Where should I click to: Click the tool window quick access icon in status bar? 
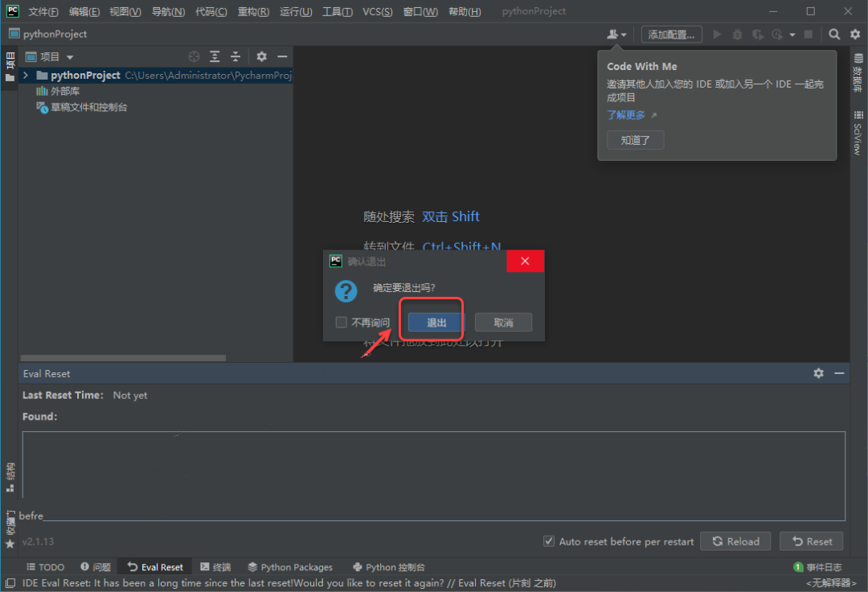(10, 582)
